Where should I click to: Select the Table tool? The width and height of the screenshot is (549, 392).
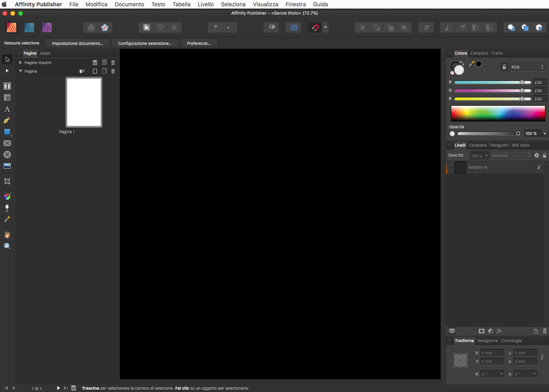coord(7,98)
